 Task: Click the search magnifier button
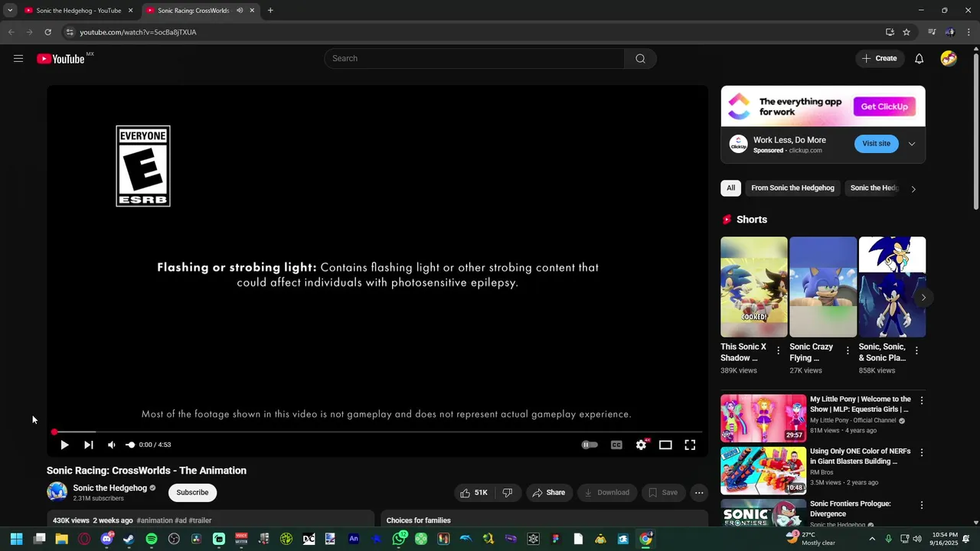[x=640, y=59]
